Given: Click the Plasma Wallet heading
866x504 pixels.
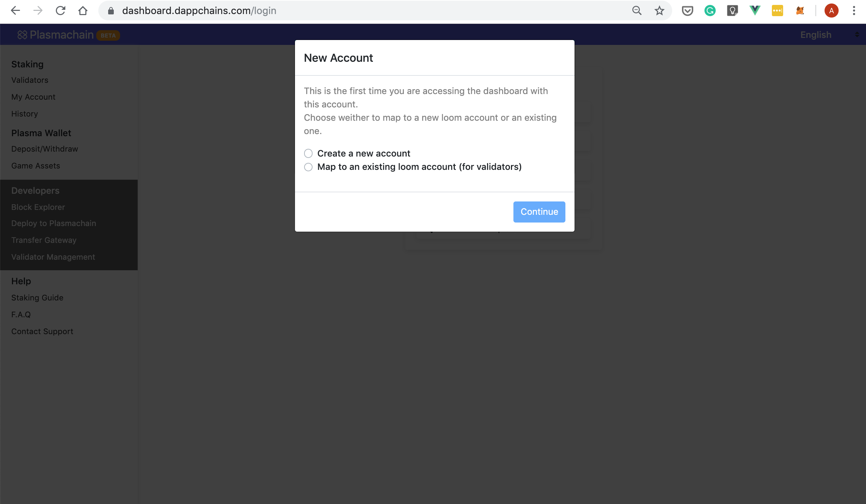Looking at the screenshot, I should click(41, 133).
